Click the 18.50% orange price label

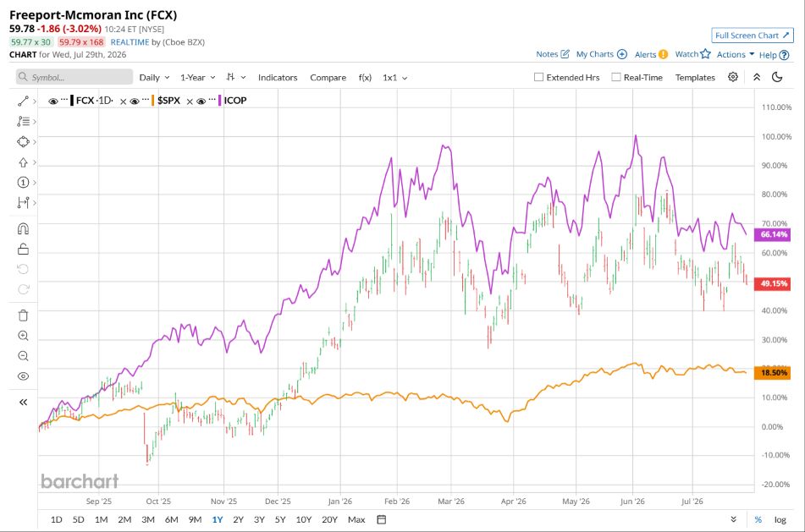click(x=772, y=372)
